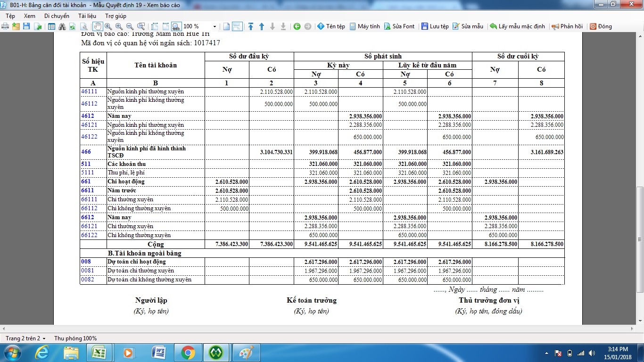Click the refresh report icon
Screen dimensions: 644x362
click(73, 26)
